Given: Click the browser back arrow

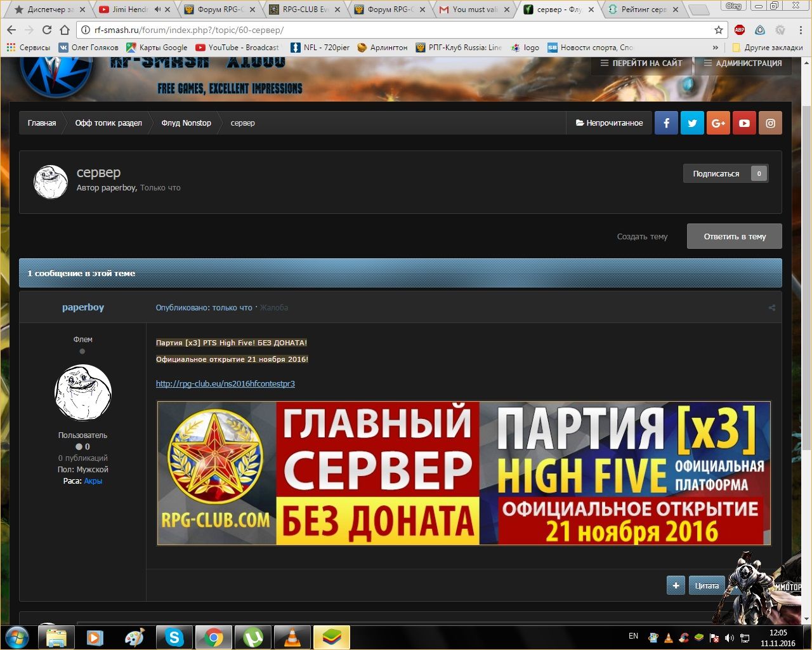Looking at the screenshot, I should pyautogui.click(x=11, y=30).
